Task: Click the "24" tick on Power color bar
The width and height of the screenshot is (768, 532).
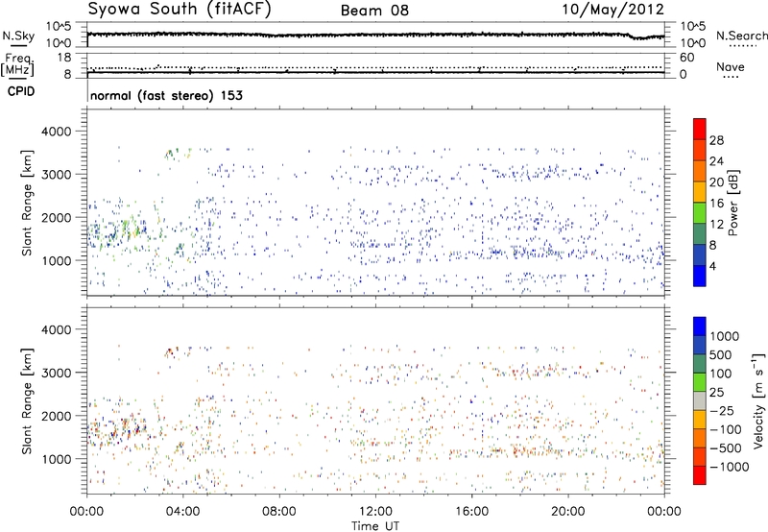Action: (x=716, y=161)
